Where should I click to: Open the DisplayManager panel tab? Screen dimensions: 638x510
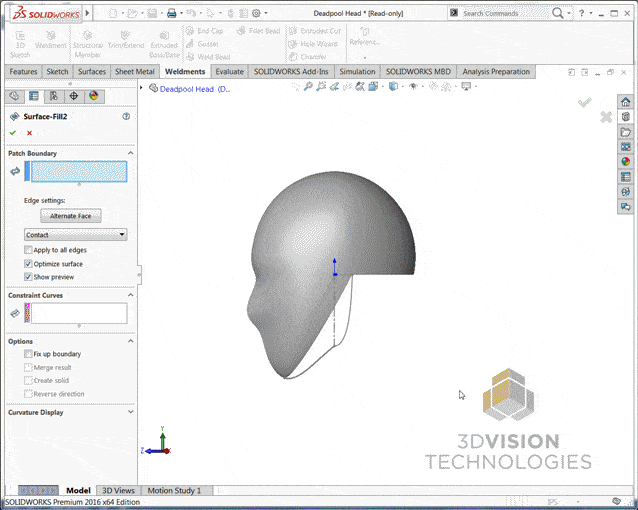coord(94,96)
